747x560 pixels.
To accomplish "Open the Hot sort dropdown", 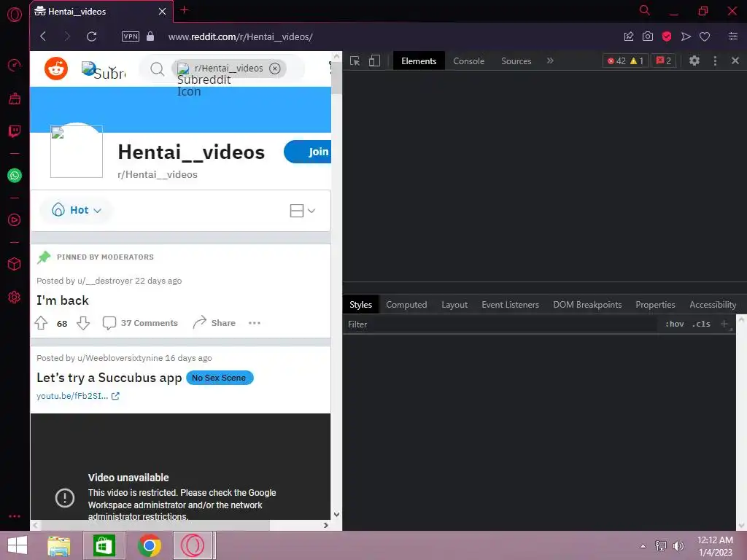I will point(77,210).
